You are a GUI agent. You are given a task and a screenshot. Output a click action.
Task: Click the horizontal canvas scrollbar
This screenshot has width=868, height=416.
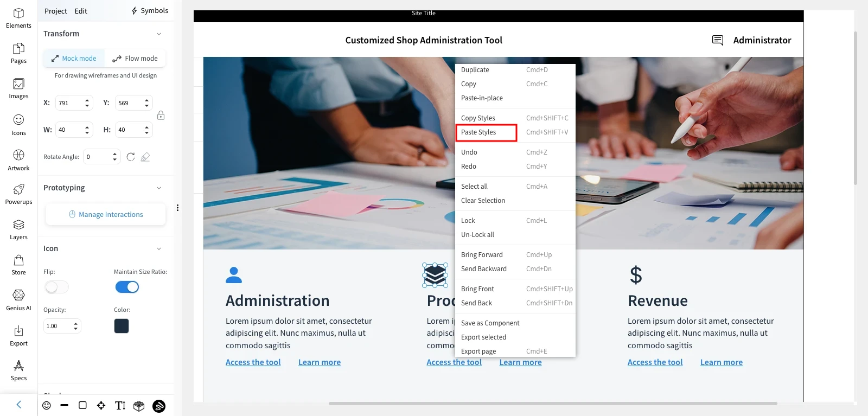[x=553, y=404]
